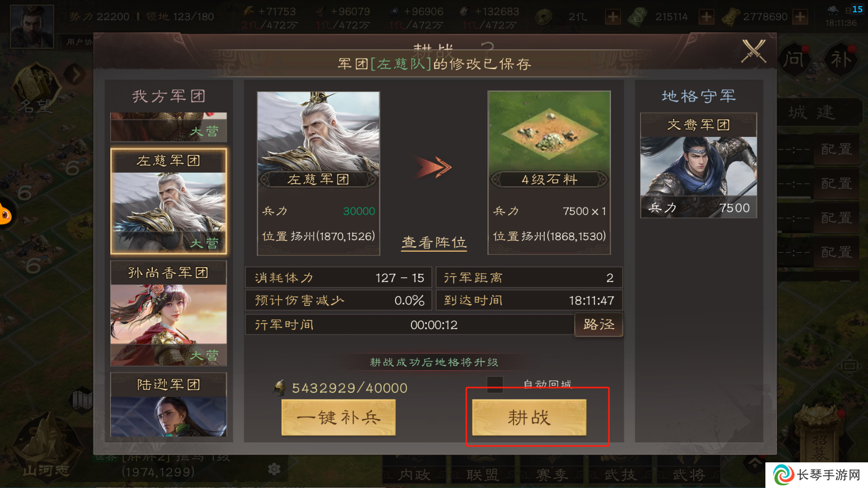Open the player avatar portrait

point(32,26)
